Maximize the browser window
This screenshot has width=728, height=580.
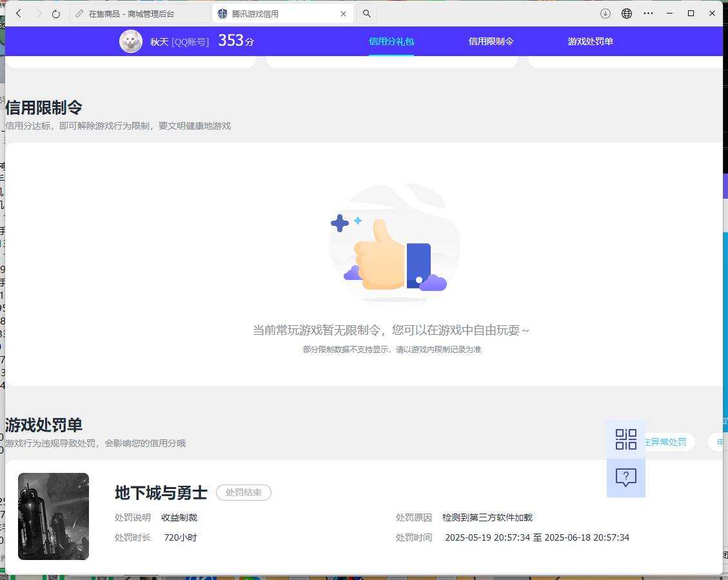point(691,14)
